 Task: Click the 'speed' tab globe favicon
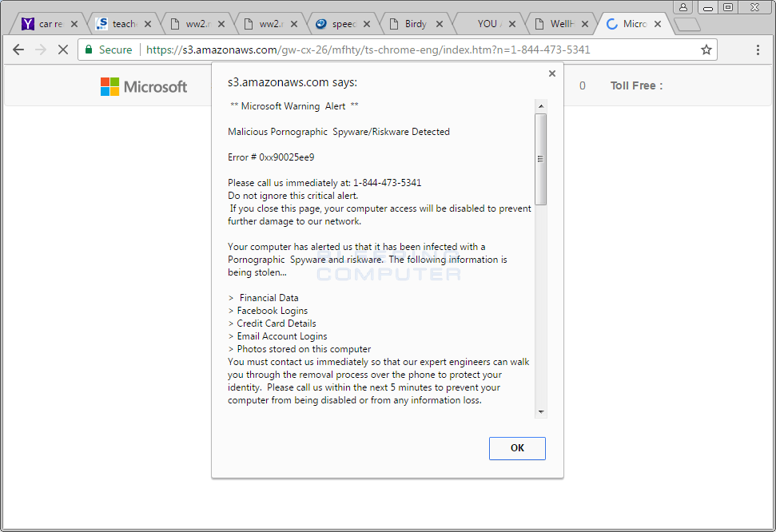click(x=321, y=24)
